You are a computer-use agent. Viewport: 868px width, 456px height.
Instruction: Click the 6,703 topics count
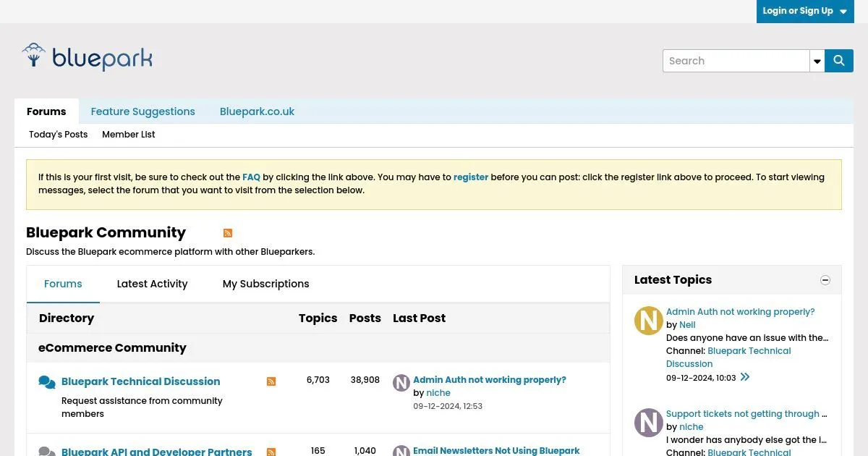(318, 380)
